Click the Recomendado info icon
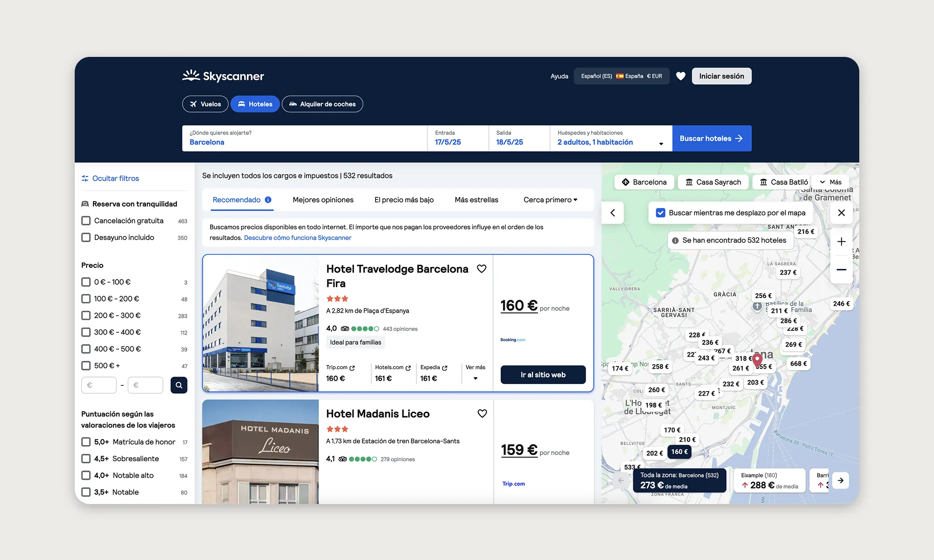Image resolution: width=934 pixels, height=560 pixels. click(268, 200)
